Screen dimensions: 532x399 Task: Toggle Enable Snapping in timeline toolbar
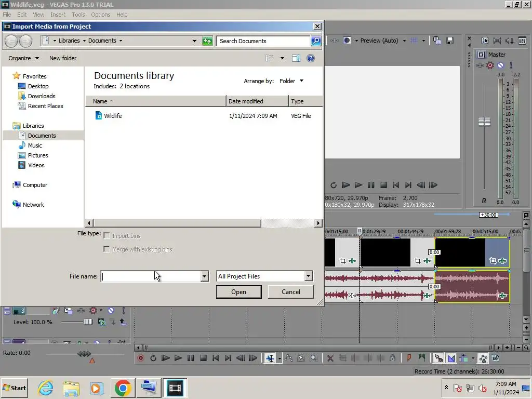438,358
